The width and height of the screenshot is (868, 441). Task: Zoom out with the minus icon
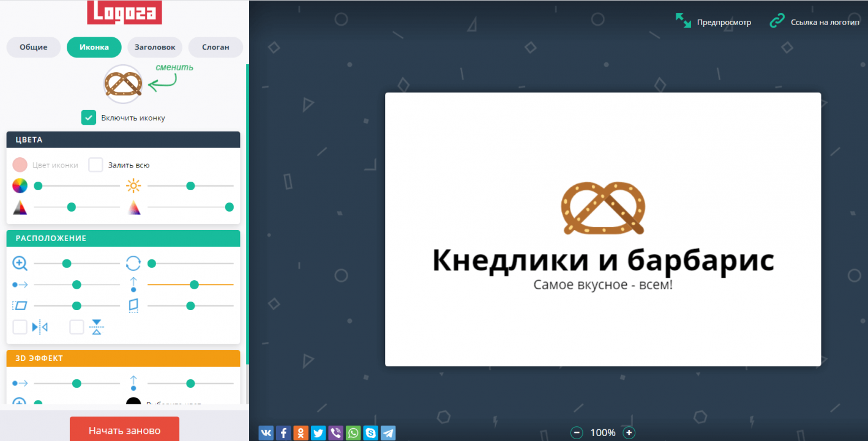click(x=577, y=432)
